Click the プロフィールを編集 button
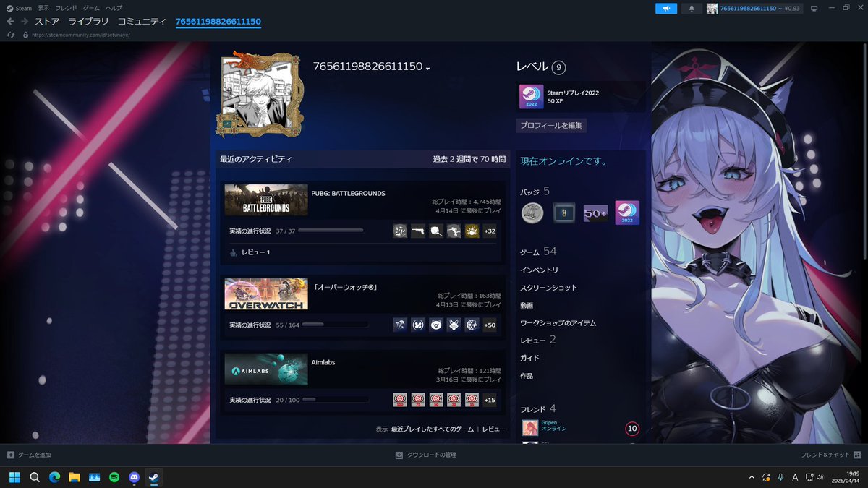The height and width of the screenshot is (488, 868). click(551, 125)
